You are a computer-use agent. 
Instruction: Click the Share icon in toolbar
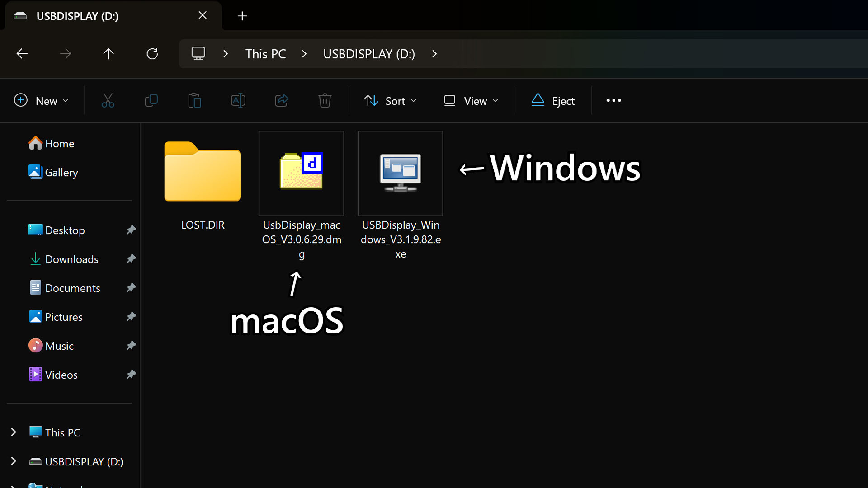pyautogui.click(x=281, y=100)
